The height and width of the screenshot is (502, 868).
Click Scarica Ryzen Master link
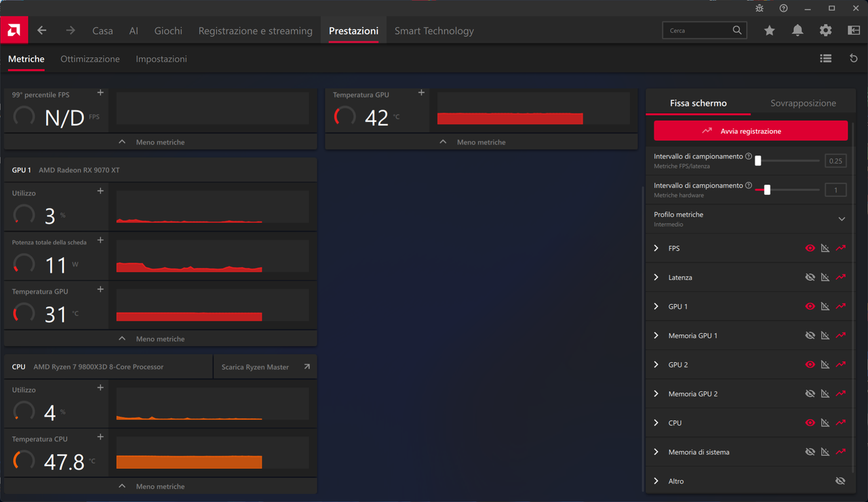(x=265, y=367)
